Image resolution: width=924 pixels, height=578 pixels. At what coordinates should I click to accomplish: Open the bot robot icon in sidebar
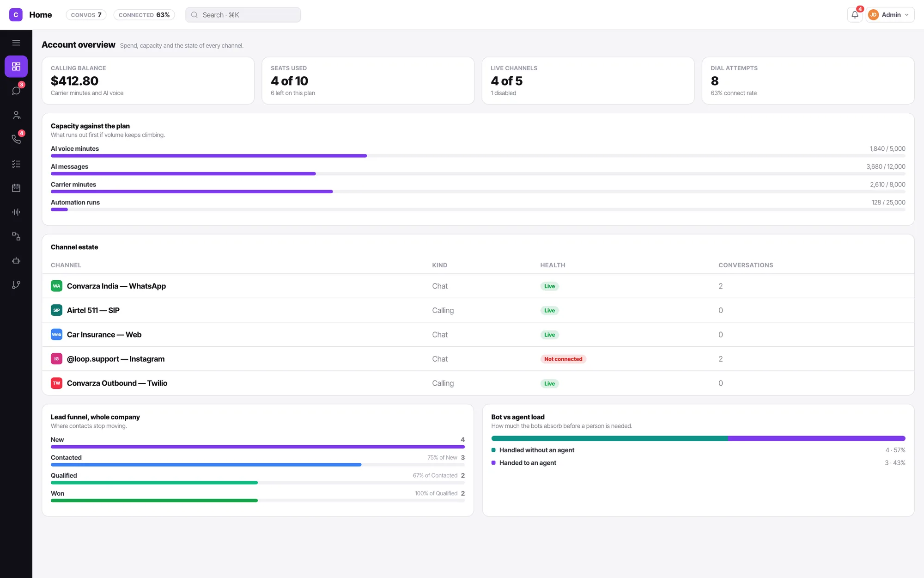[x=16, y=260]
